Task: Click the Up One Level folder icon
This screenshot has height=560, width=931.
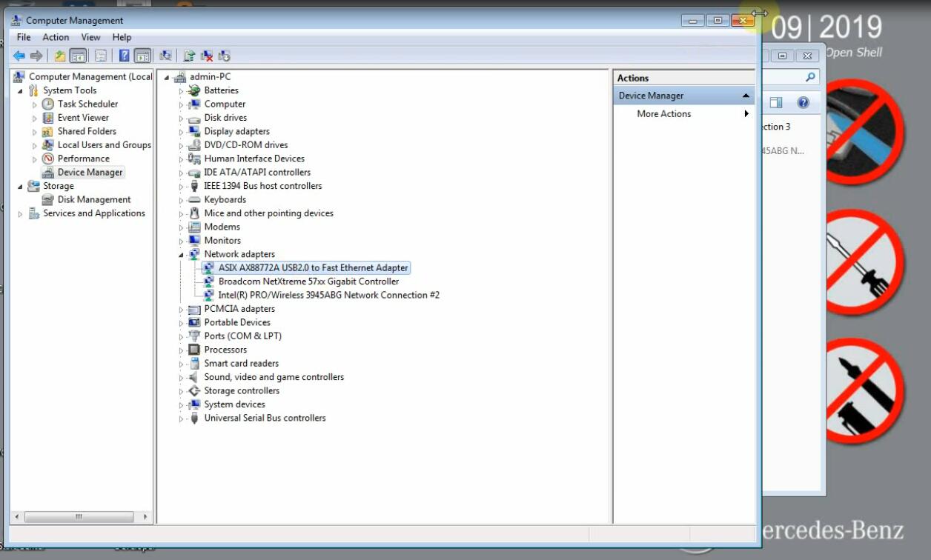Action: pyautogui.click(x=60, y=56)
